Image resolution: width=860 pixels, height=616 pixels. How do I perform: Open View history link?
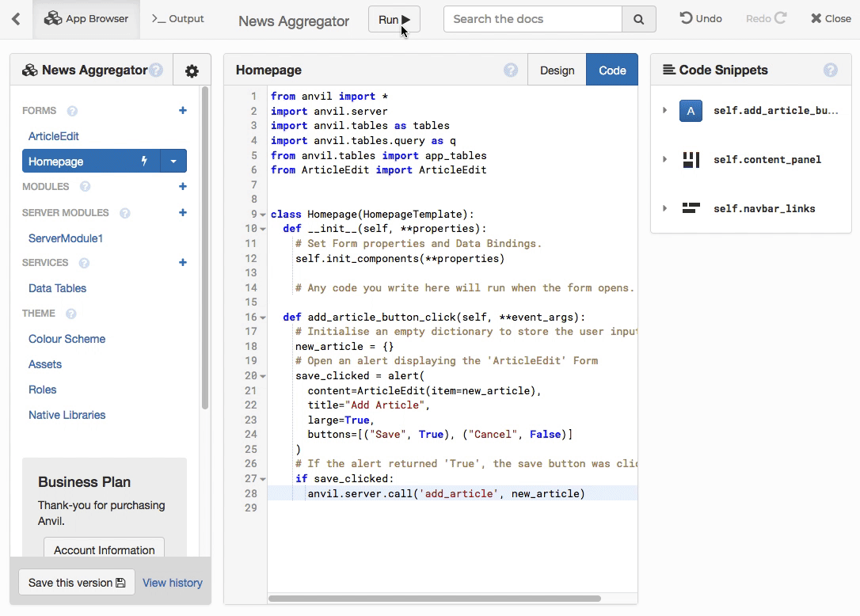172,583
